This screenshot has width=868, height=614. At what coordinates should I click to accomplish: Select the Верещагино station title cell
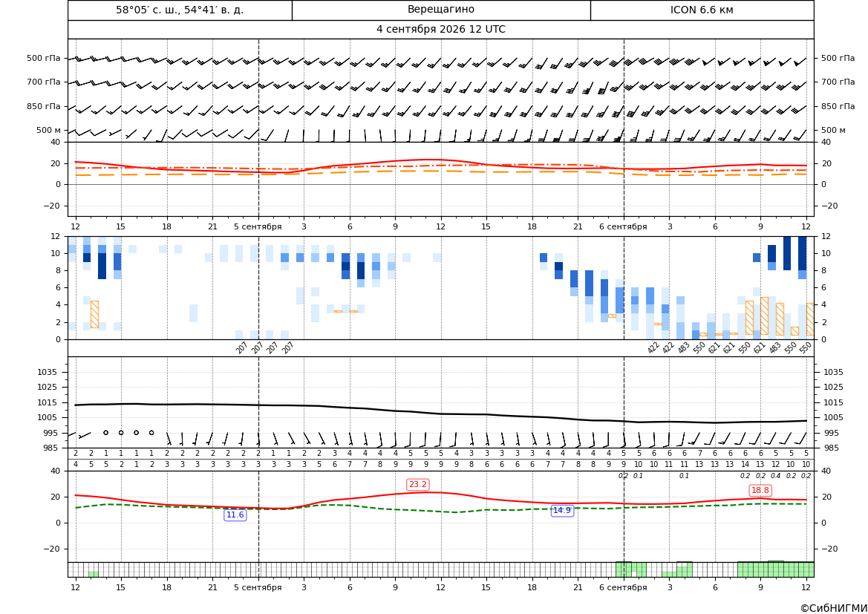tap(441, 10)
